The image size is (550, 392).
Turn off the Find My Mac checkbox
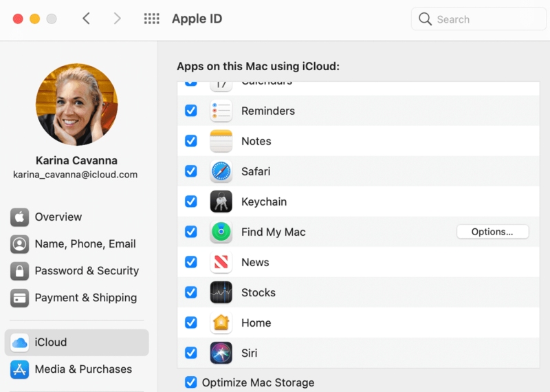click(x=191, y=232)
